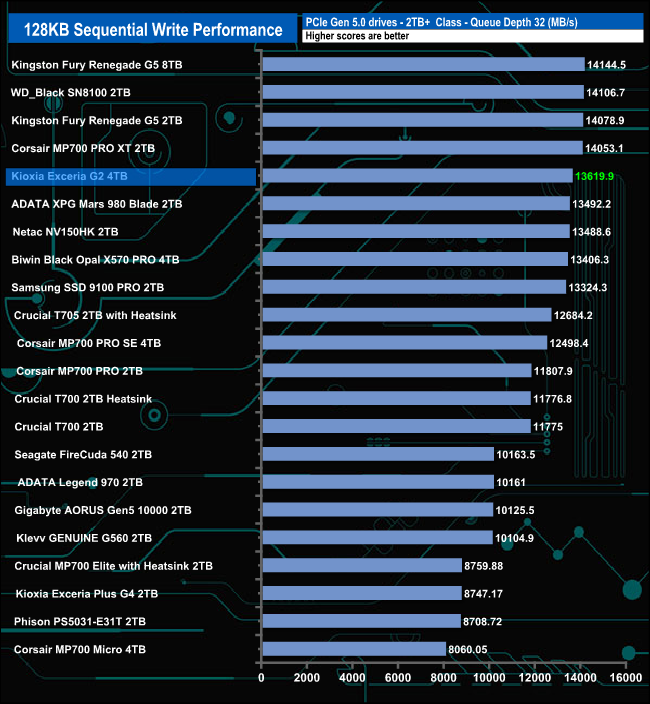The height and width of the screenshot is (704, 650).
Task: Click the 12684.2 score value
Action: click(573, 315)
